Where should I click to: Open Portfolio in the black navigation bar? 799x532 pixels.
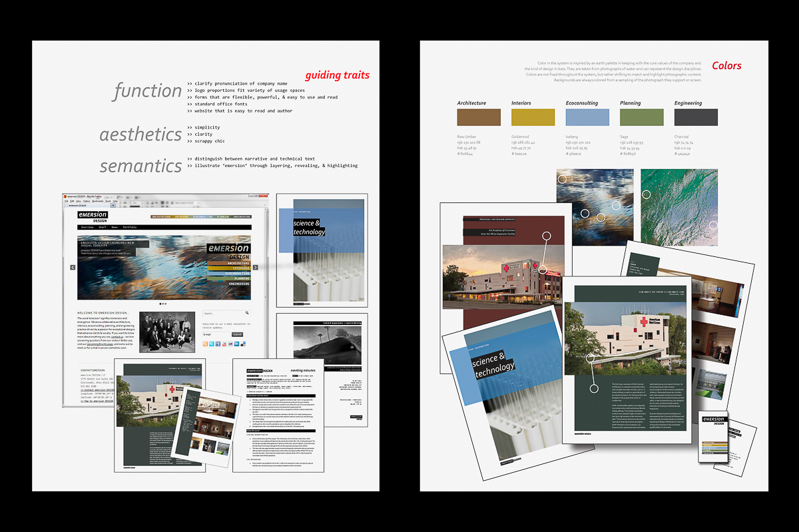(x=129, y=227)
